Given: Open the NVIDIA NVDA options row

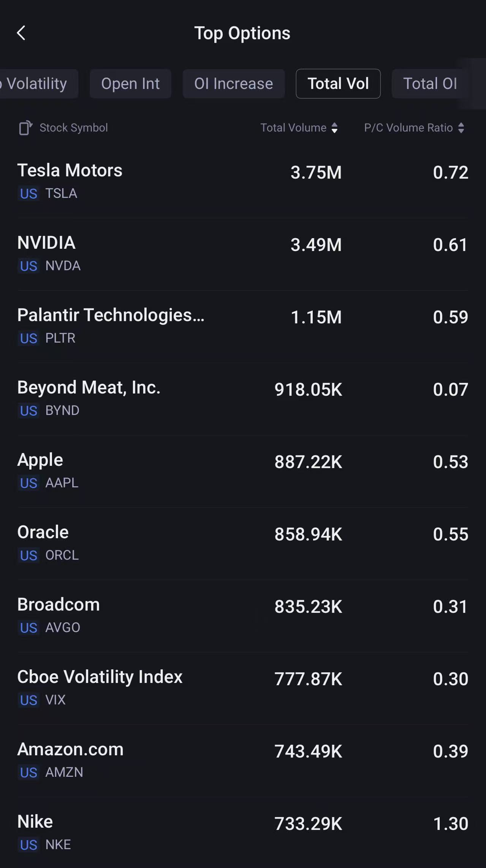Looking at the screenshot, I should 242,253.
